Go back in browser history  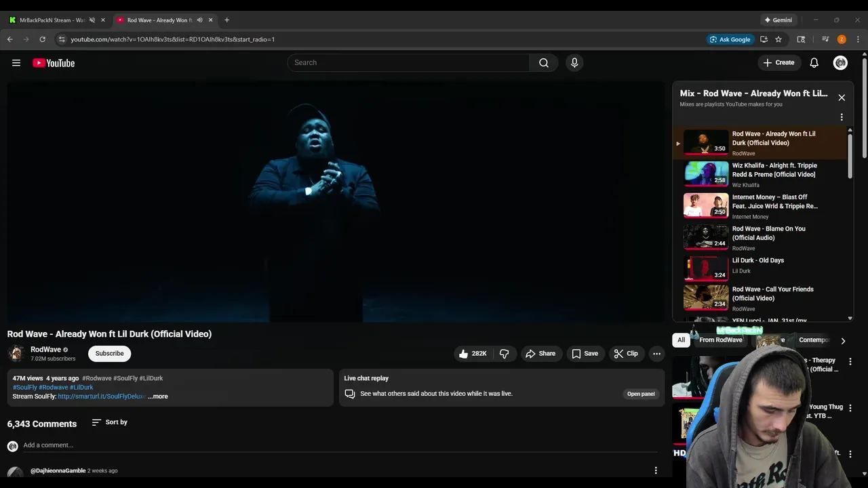point(10,39)
